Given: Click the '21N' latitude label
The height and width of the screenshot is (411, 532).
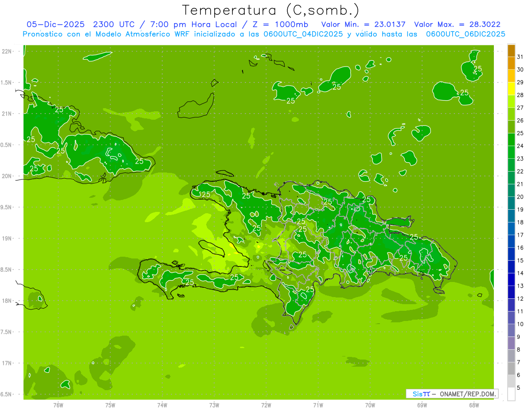Looking at the screenshot, I should pyautogui.click(x=8, y=114).
